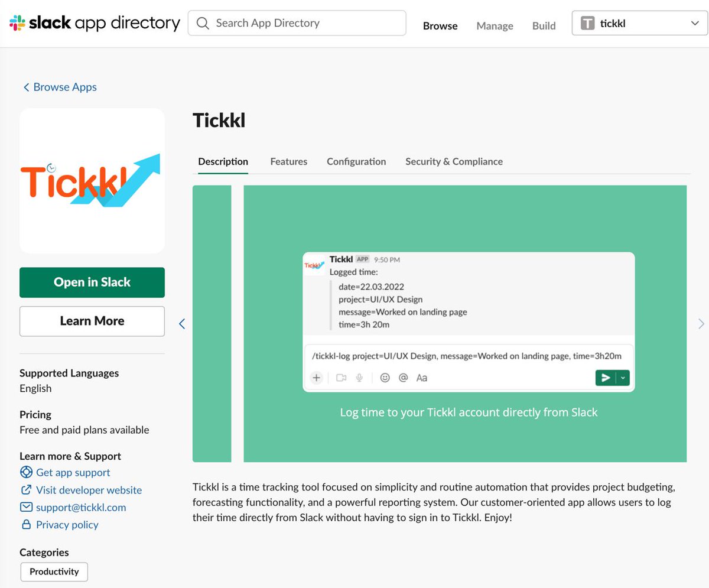
Task: Click the Slack app directory logo
Action: pos(95,23)
